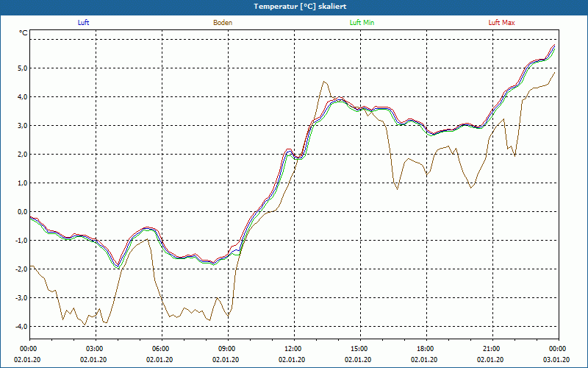Click the -1,0 y-axis tick label
Viewport: 588px width, 368px height.
coord(21,241)
